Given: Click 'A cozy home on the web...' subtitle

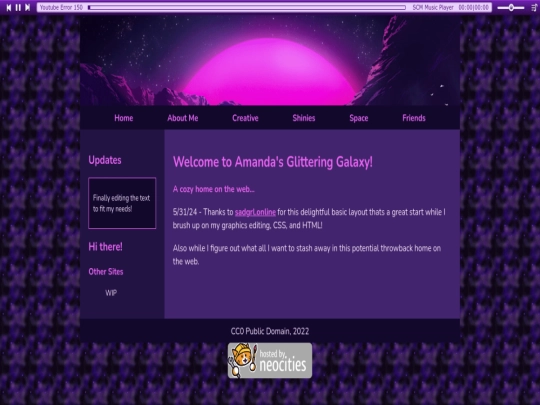Looking at the screenshot, I should coord(214,189).
